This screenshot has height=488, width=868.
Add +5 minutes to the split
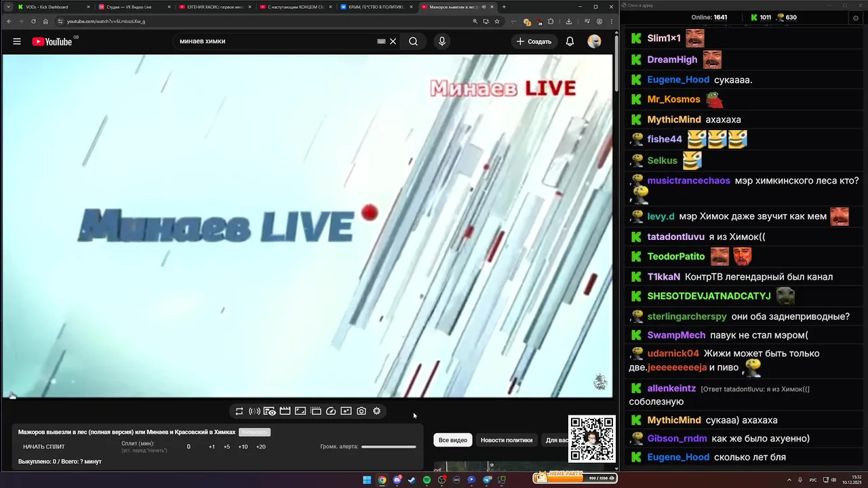coord(226,447)
